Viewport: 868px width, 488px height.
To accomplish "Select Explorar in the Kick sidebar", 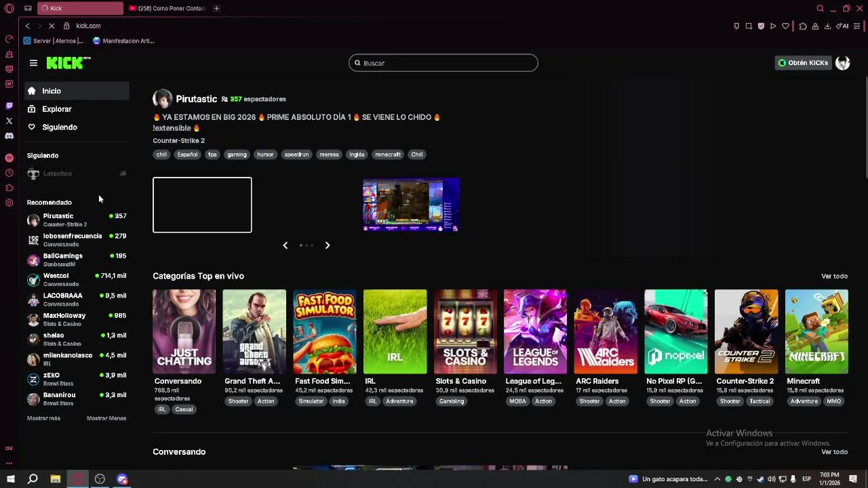I will tap(77, 109).
